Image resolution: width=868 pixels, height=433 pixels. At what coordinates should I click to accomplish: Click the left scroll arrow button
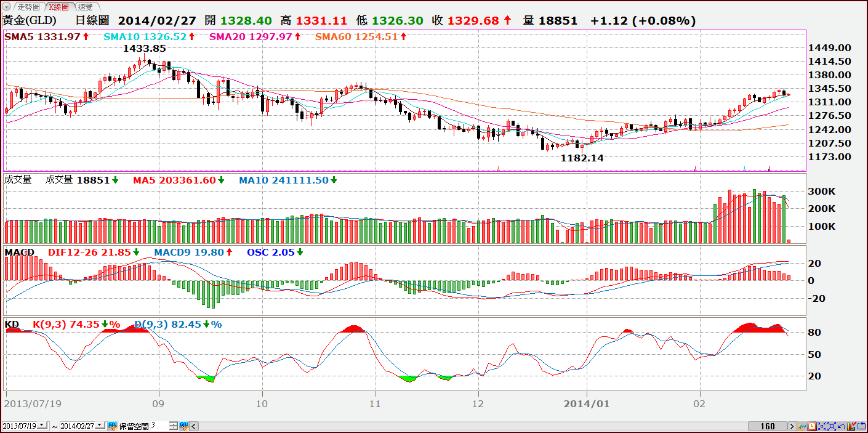[x=194, y=426]
